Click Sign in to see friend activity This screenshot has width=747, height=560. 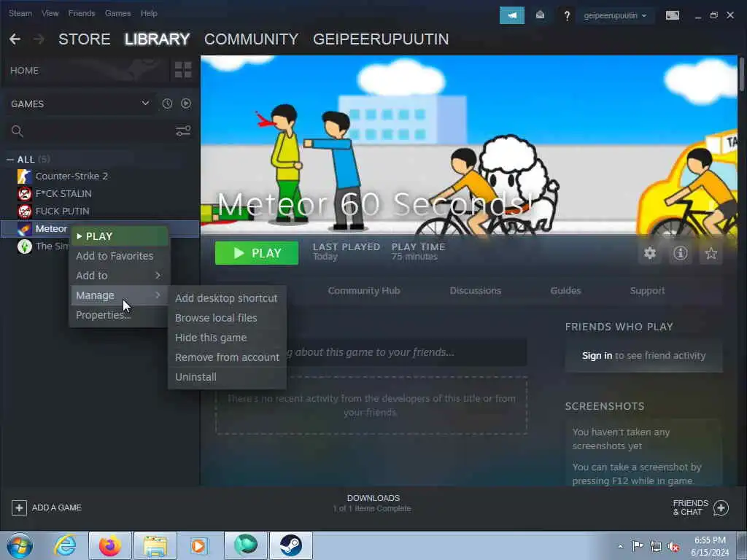click(597, 356)
